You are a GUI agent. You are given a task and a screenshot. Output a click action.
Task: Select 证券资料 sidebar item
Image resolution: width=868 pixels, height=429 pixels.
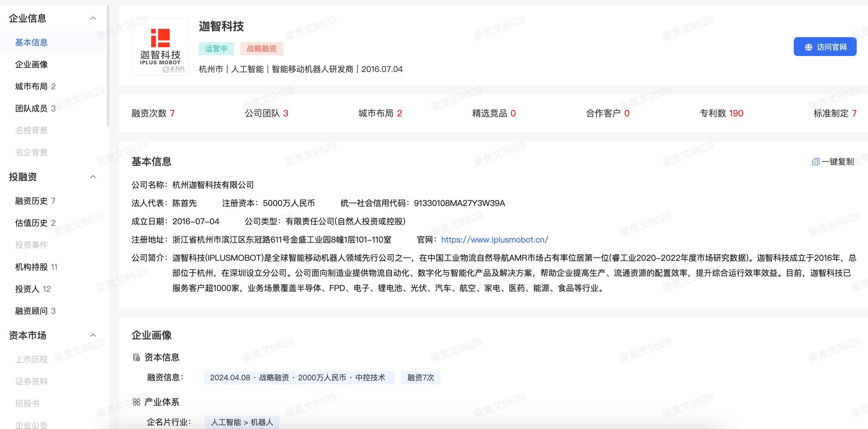[x=31, y=381]
